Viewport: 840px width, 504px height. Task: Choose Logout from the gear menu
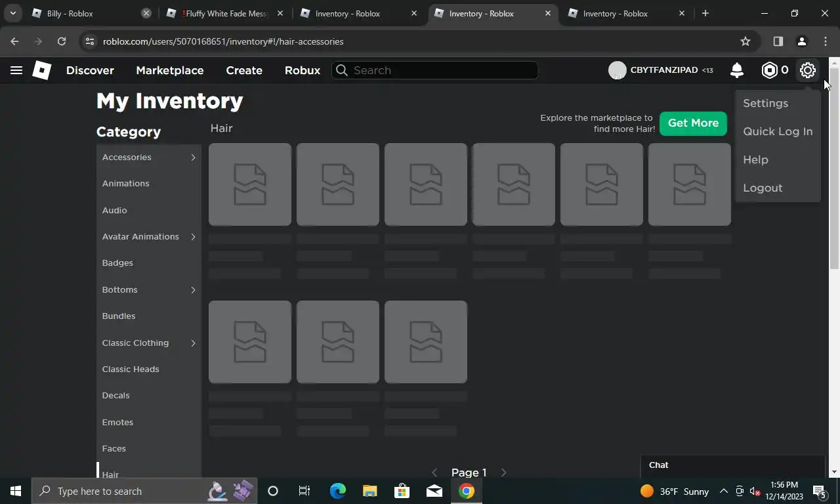[x=763, y=188]
